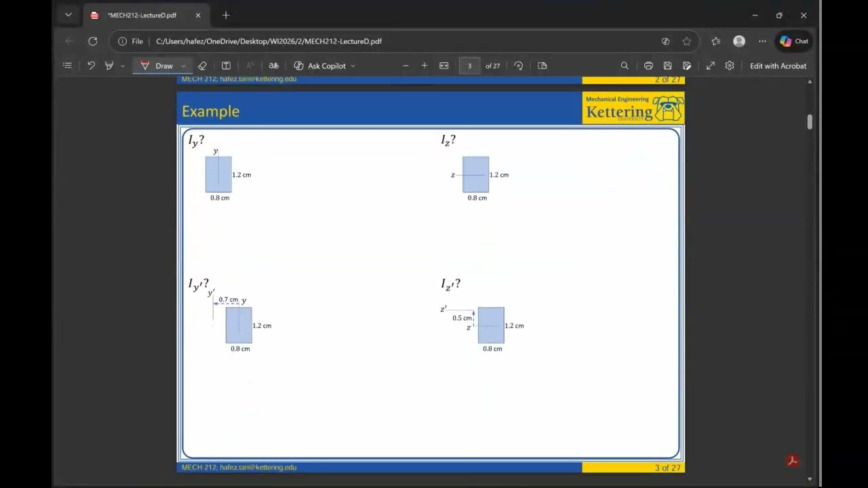868x488 pixels.
Task: Toggle fit to width view
Action: tap(443, 66)
